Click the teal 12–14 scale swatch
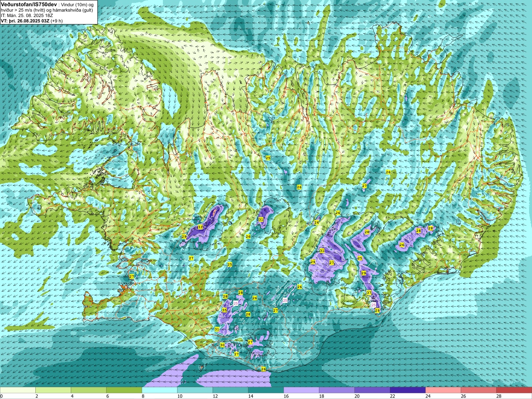 click(231, 390)
